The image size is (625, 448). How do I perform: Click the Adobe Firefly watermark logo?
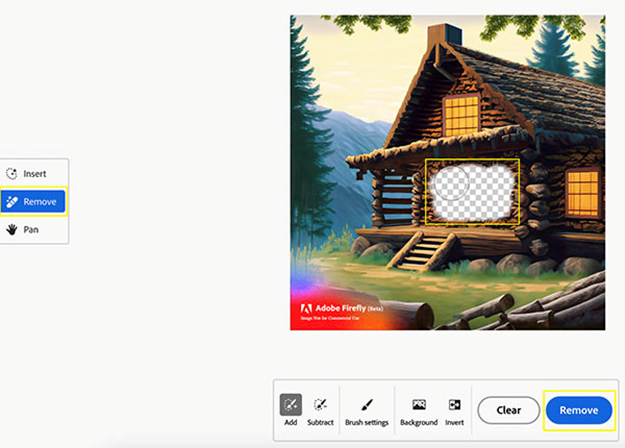342,311
